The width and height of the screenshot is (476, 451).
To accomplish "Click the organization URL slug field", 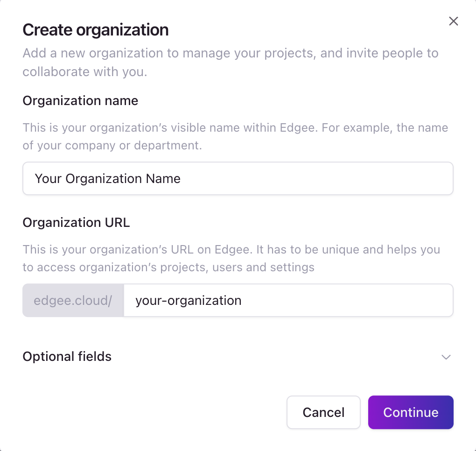I will 288,300.
